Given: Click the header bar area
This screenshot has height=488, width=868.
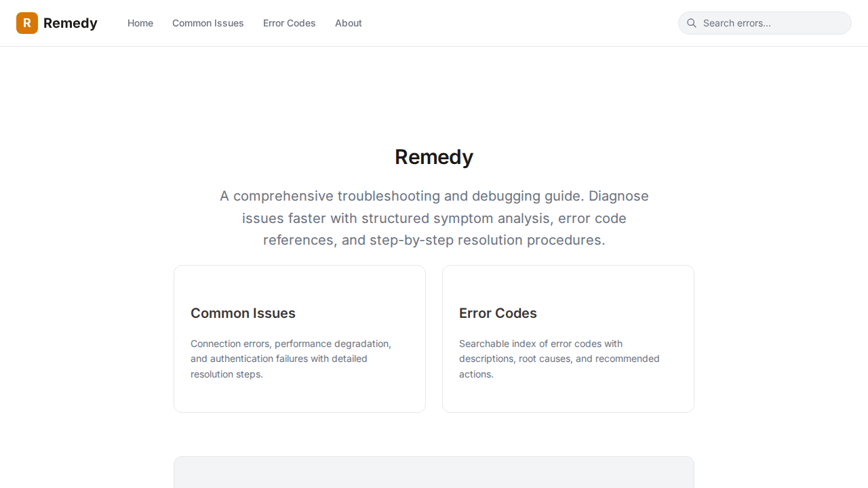Looking at the screenshot, I should (x=475, y=23).
